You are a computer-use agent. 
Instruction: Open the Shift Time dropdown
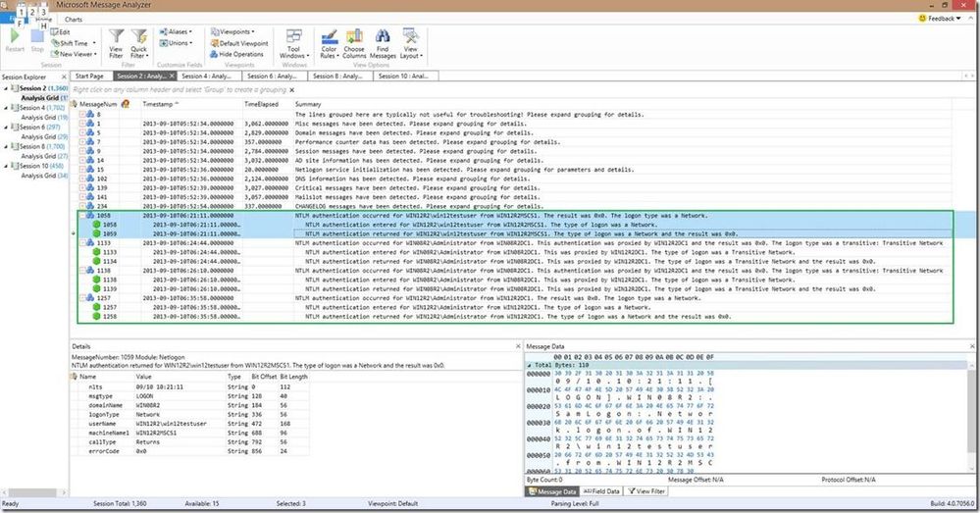pyautogui.click(x=74, y=43)
